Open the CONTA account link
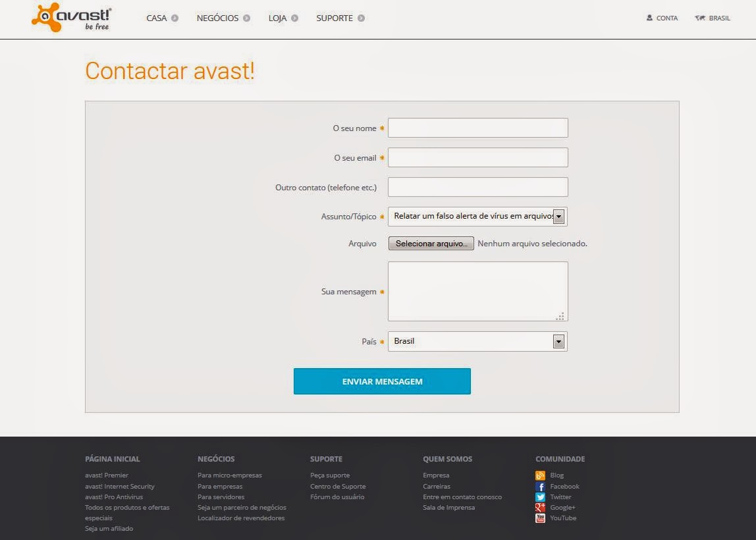This screenshot has width=756, height=540. (x=667, y=18)
